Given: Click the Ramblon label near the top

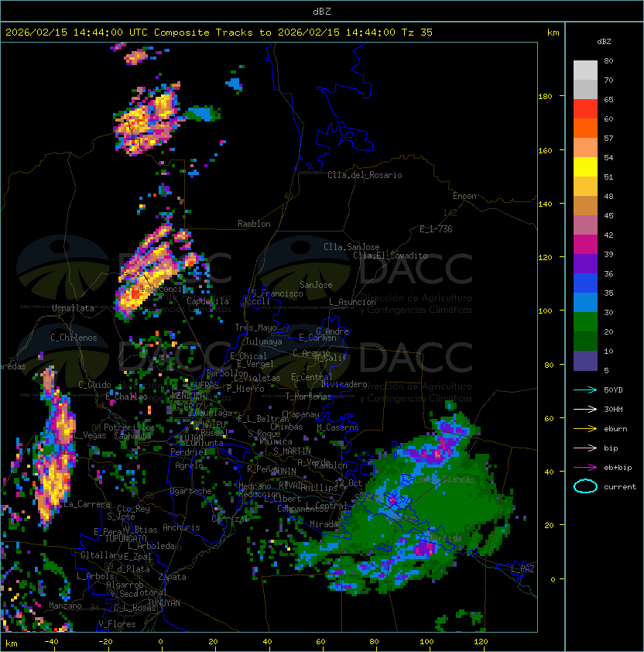Looking at the screenshot, I should [x=254, y=224].
